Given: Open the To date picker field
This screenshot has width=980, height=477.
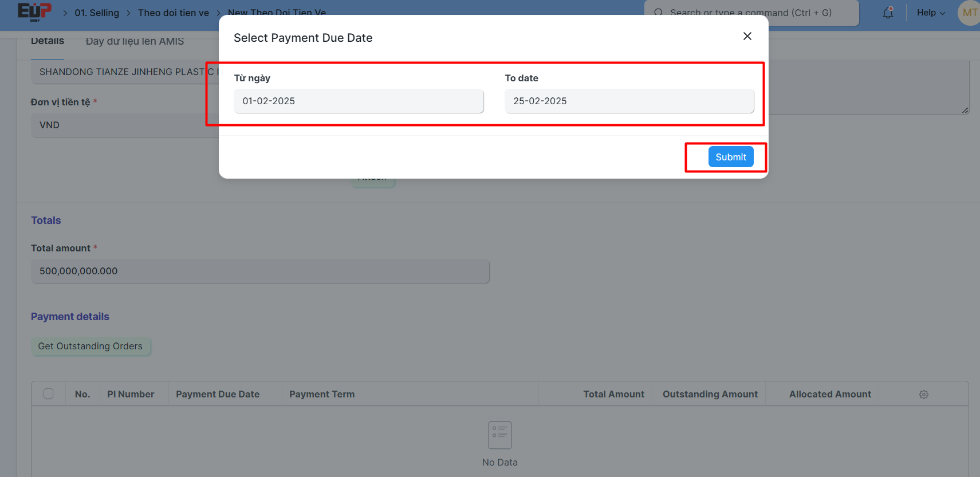Looking at the screenshot, I should tap(629, 101).
